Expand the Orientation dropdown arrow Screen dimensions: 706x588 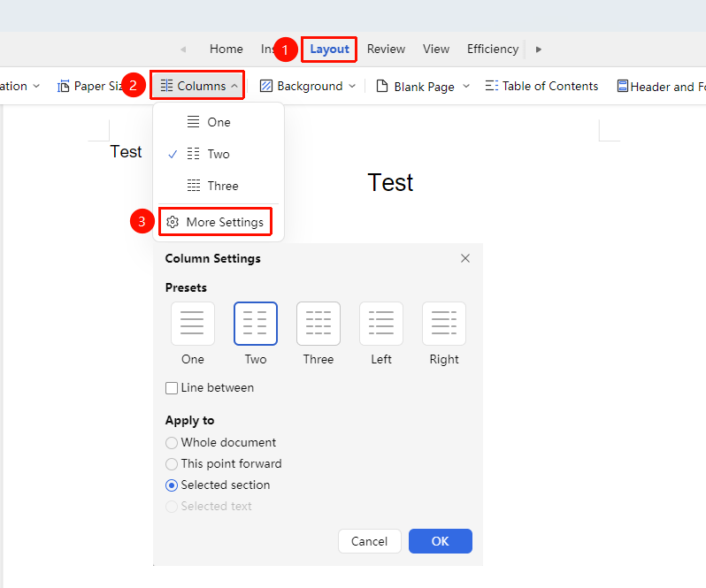point(36,86)
